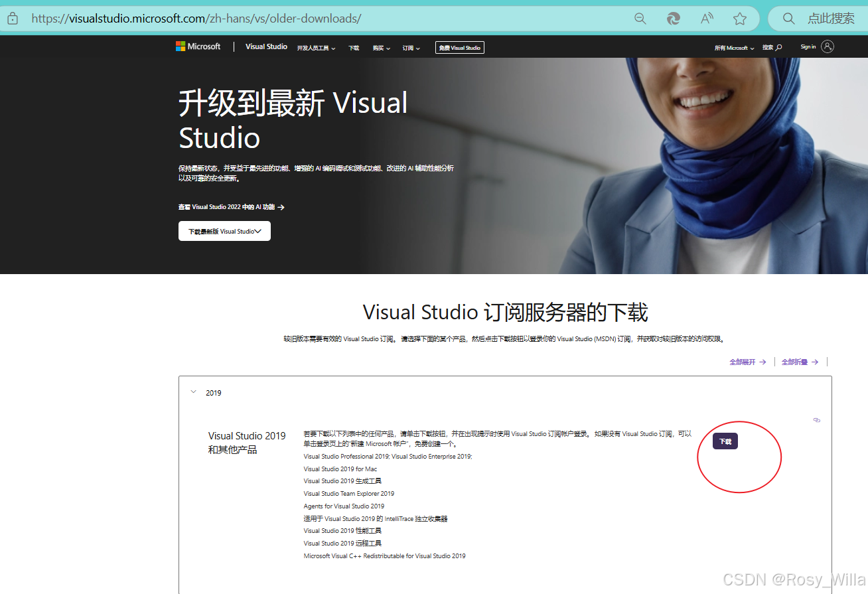Screen dimensions: 868x594
Task: Expand 开发人员工具 menu
Action: (316, 48)
